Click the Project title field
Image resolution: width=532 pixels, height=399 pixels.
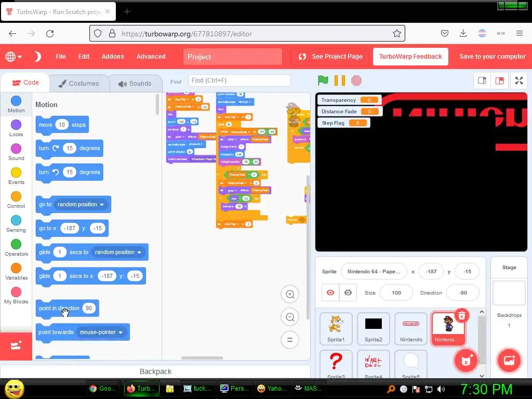pos(232,57)
